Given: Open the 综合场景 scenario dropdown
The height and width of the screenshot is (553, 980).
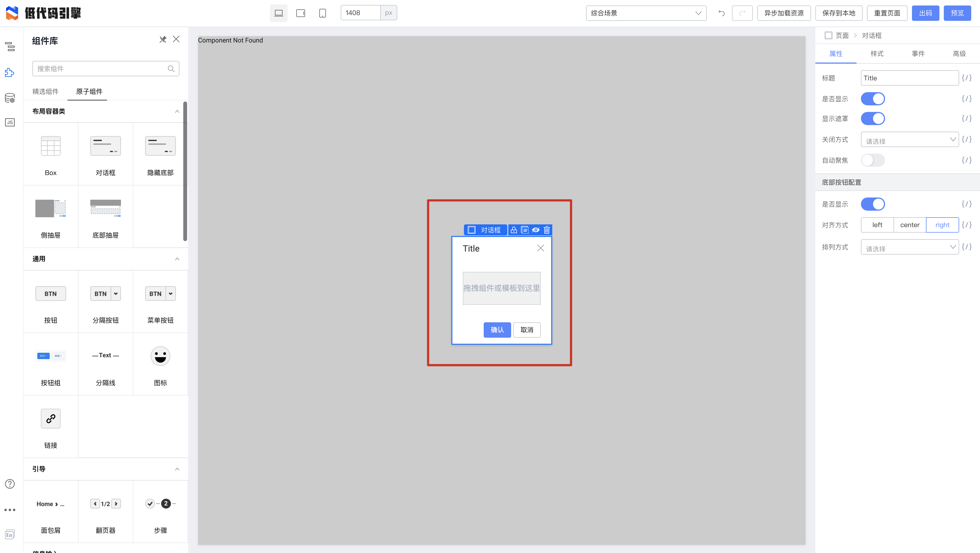Looking at the screenshot, I should coord(646,13).
